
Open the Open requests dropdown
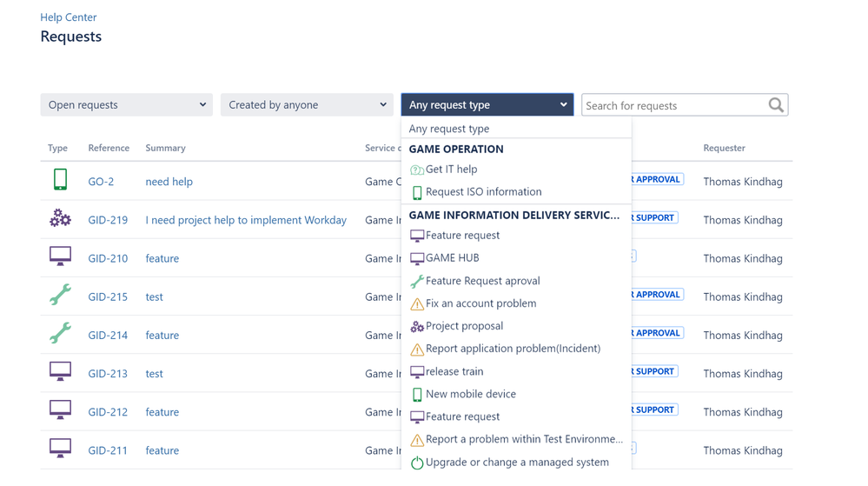pyautogui.click(x=126, y=104)
